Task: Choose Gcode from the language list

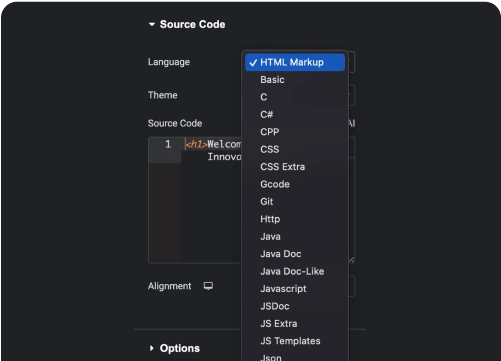Action: (295, 184)
